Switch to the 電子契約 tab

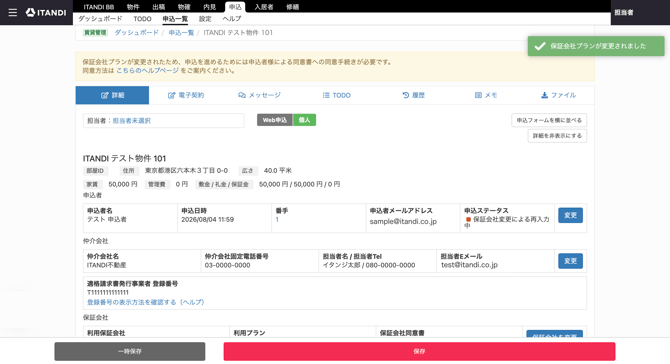coord(186,95)
